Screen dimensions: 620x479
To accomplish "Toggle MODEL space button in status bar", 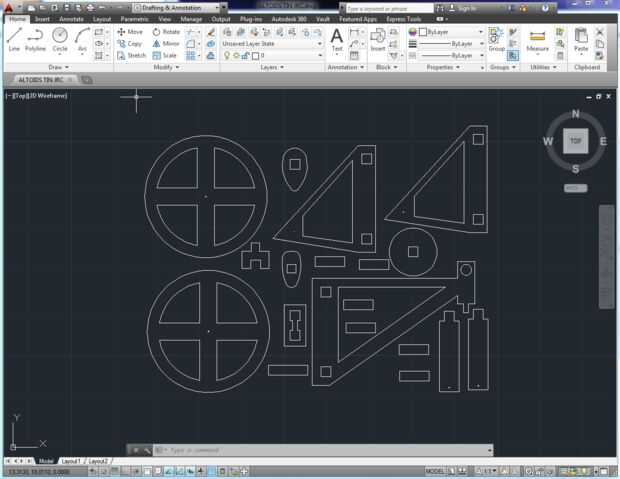I will pos(435,471).
